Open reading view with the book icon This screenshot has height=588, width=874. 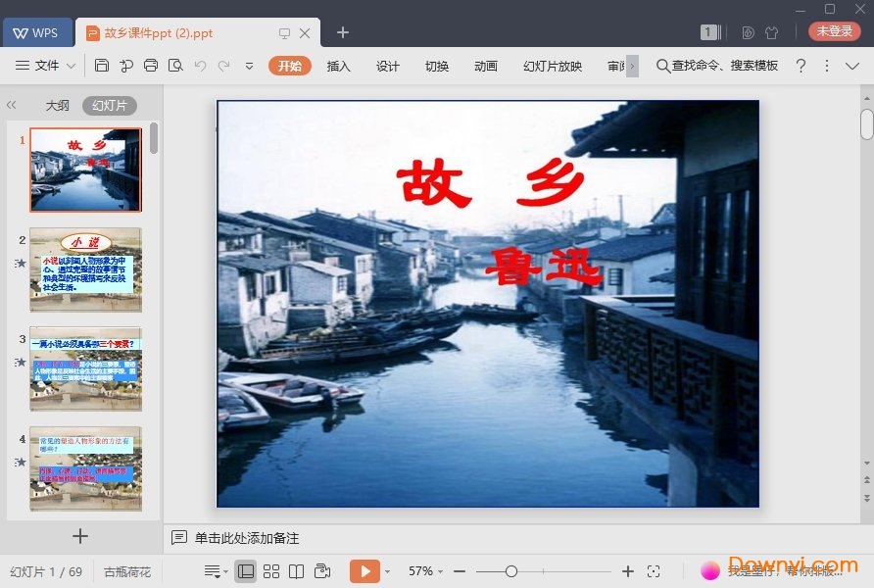point(297,570)
